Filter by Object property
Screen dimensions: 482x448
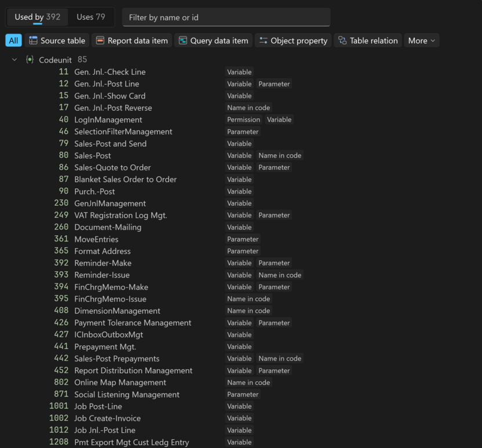coord(293,41)
